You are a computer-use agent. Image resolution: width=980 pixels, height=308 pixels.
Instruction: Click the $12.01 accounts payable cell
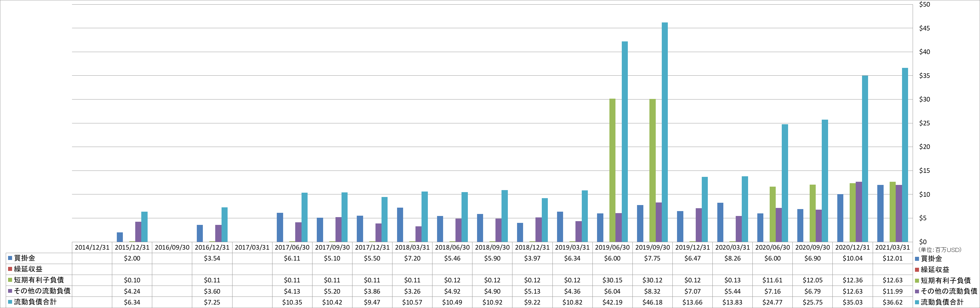pyautogui.click(x=893, y=259)
